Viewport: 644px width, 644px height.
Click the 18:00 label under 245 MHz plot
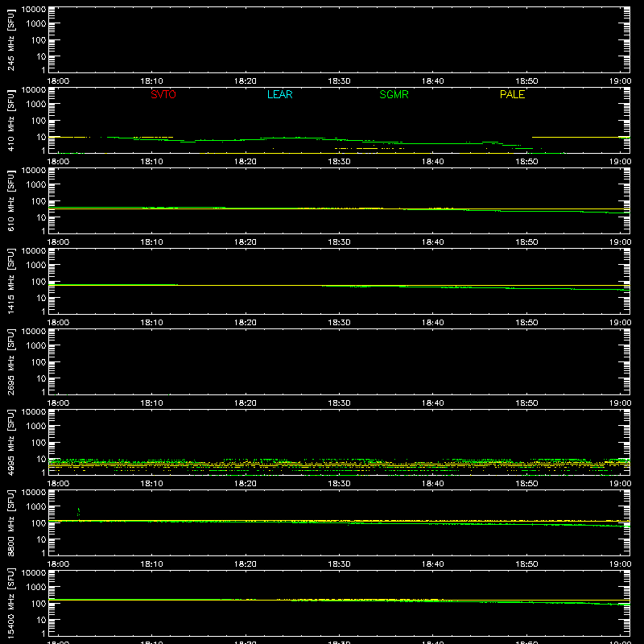(58, 81)
